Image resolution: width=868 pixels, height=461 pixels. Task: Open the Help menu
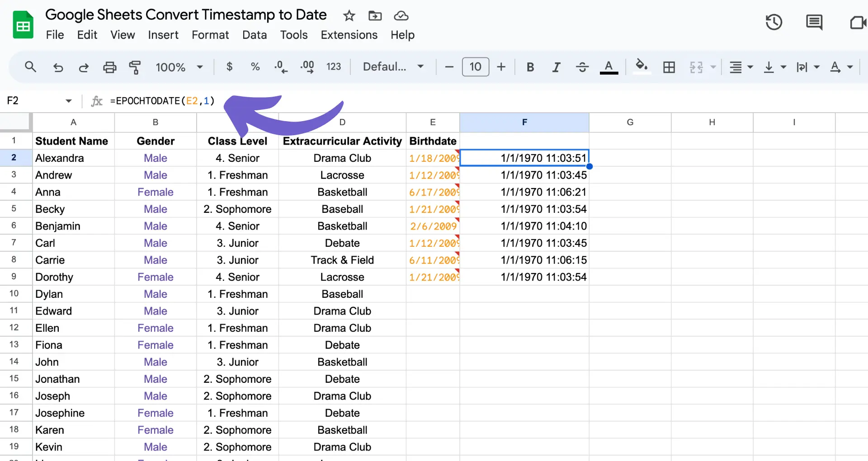pyautogui.click(x=403, y=35)
